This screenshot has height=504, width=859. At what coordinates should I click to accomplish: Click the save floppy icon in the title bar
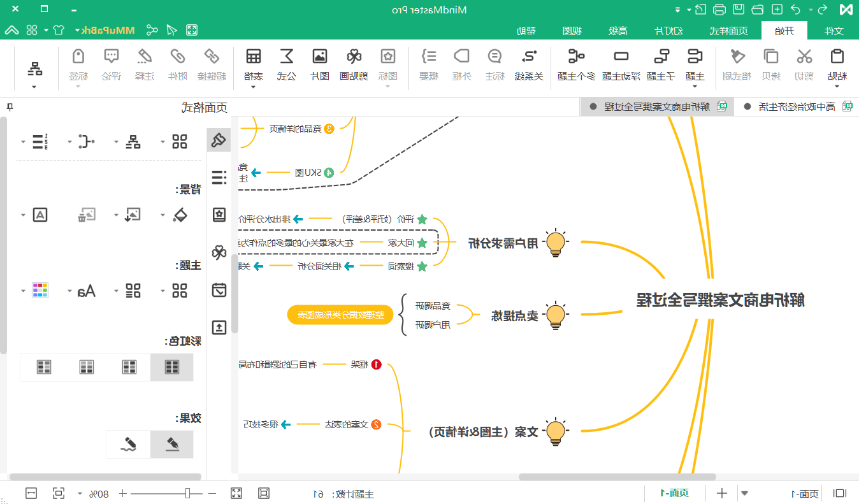pyautogui.click(x=739, y=10)
